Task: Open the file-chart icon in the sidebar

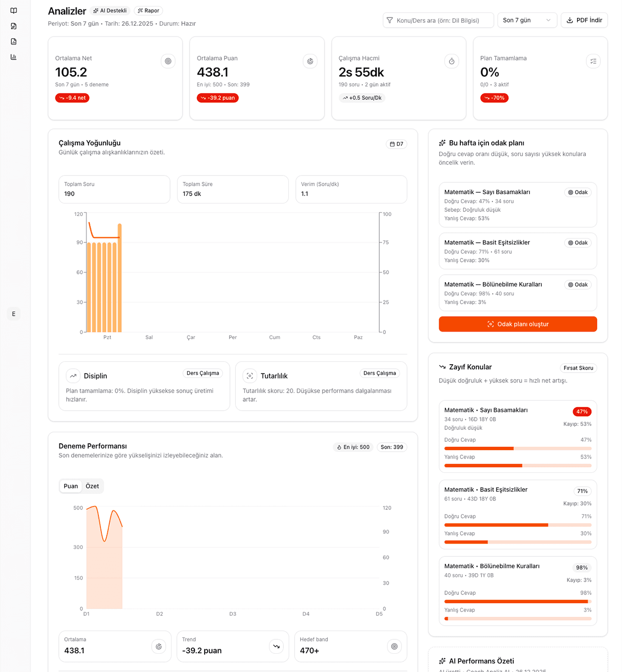Action: [13, 42]
